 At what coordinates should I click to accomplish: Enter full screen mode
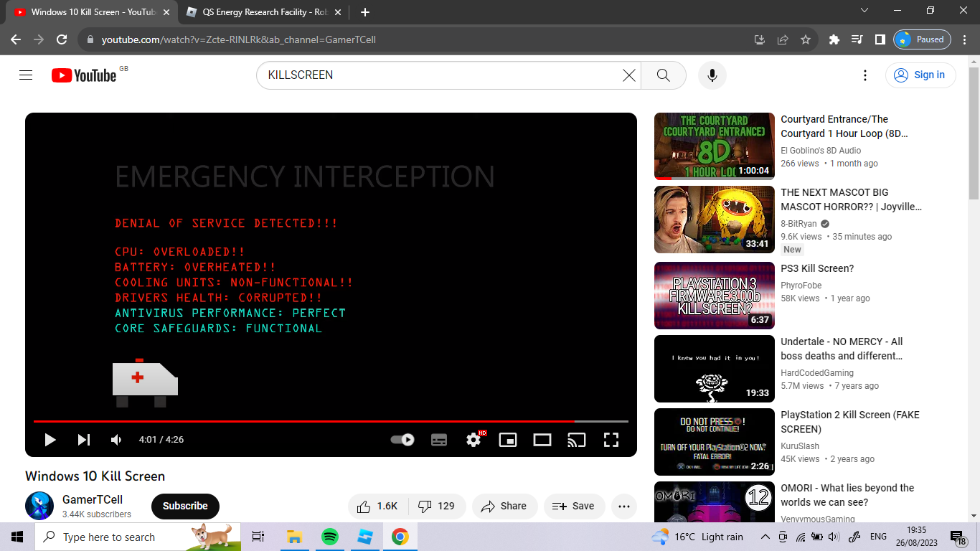(611, 440)
